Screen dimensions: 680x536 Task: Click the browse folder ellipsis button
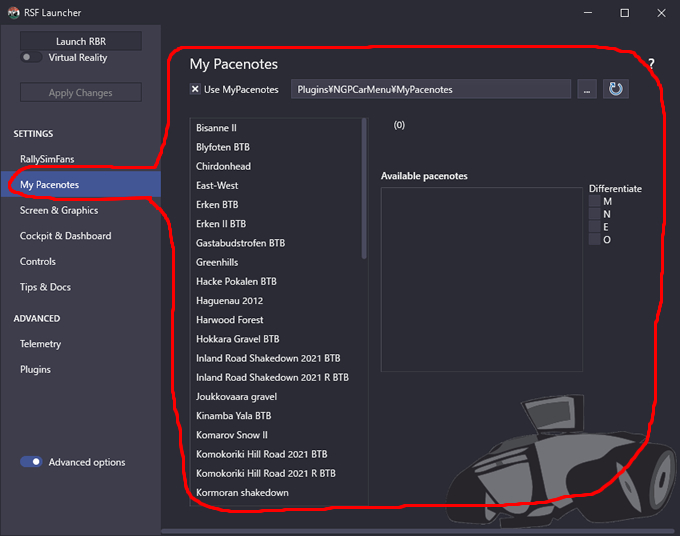[x=587, y=89]
